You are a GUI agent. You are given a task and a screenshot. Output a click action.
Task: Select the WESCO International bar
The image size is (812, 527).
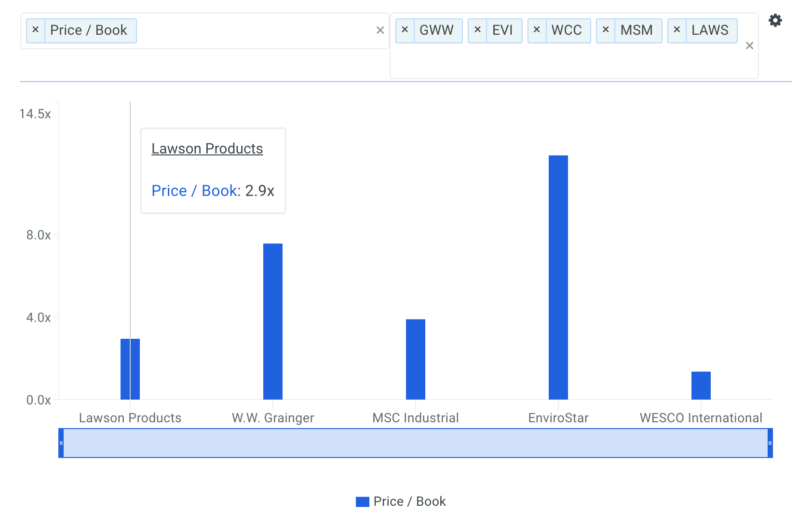pos(701,386)
